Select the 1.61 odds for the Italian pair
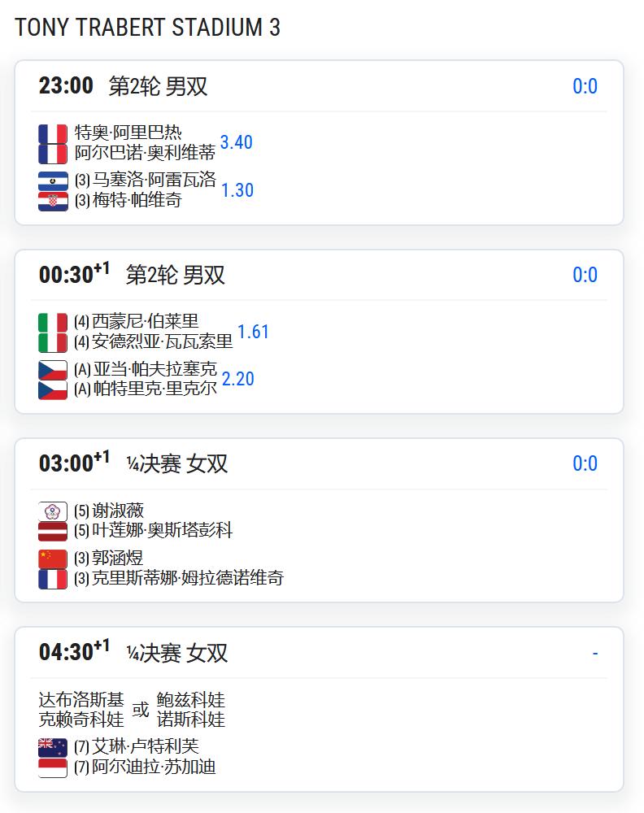Image resolution: width=644 pixels, height=813 pixels. point(254,332)
